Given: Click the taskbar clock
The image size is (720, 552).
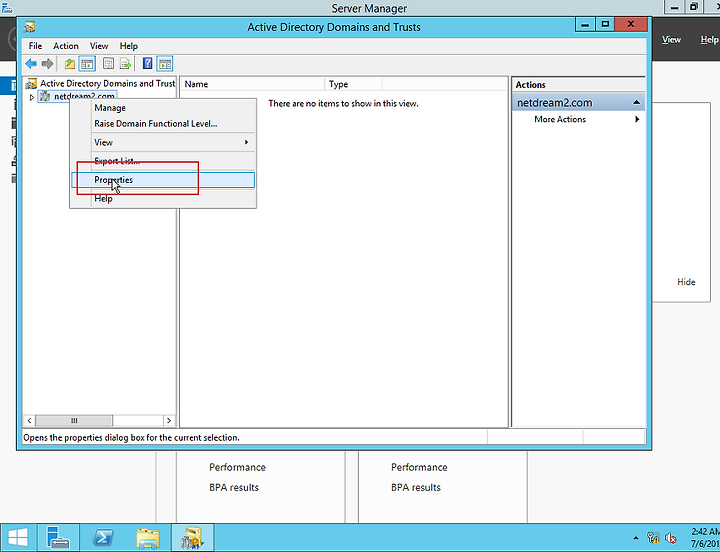Looking at the screenshot, I should tap(705, 538).
